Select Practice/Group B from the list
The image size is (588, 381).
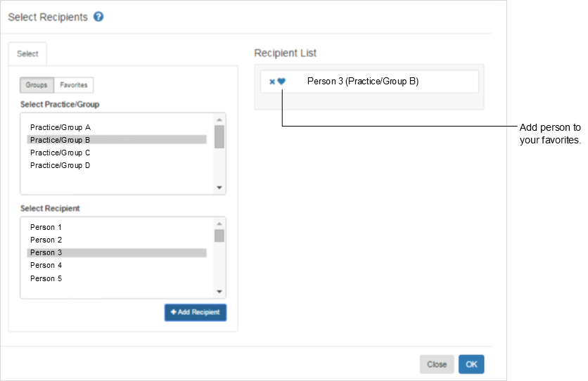point(60,140)
